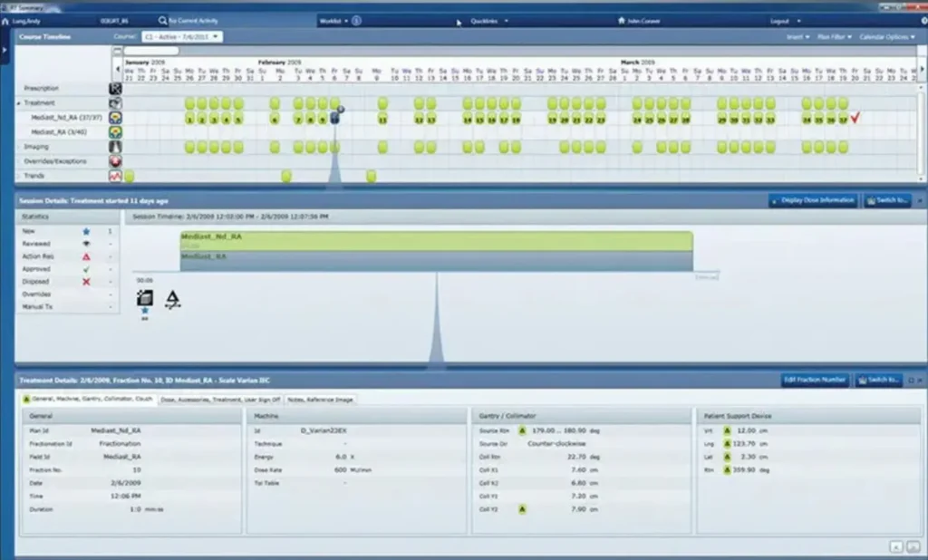Screen dimensions: 928x560
Task: Click the Approved checkmark indicator
Action: (x=86, y=269)
